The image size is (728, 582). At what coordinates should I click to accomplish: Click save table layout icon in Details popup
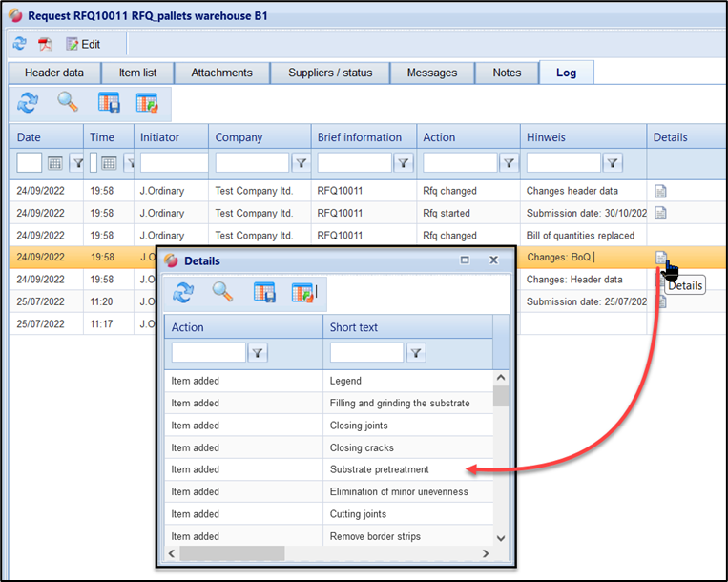(264, 292)
